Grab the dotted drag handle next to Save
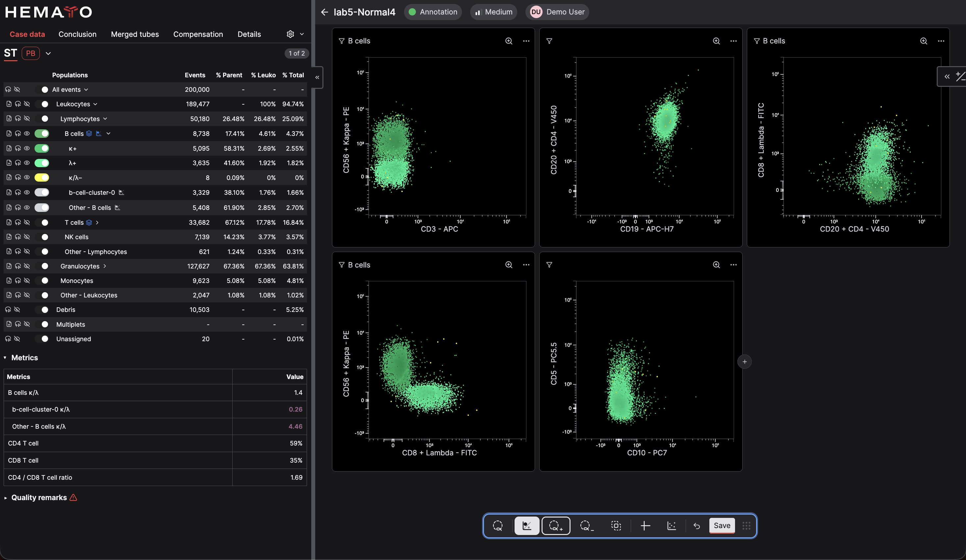The height and width of the screenshot is (560, 966). (746, 525)
